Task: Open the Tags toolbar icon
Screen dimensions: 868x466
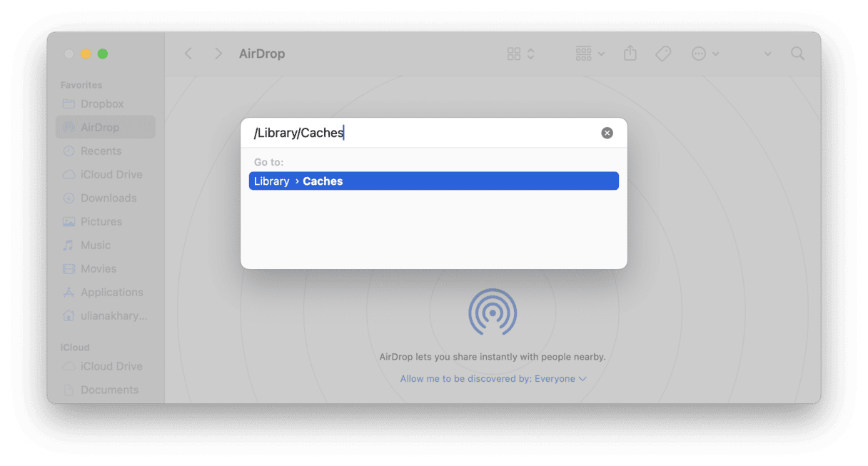Action: pyautogui.click(x=663, y=54)
